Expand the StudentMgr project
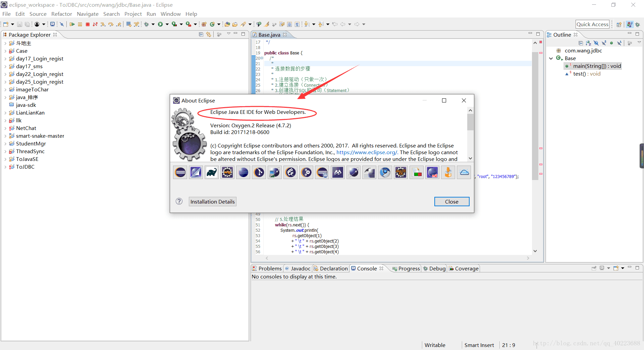 click(x=5, y=144)
